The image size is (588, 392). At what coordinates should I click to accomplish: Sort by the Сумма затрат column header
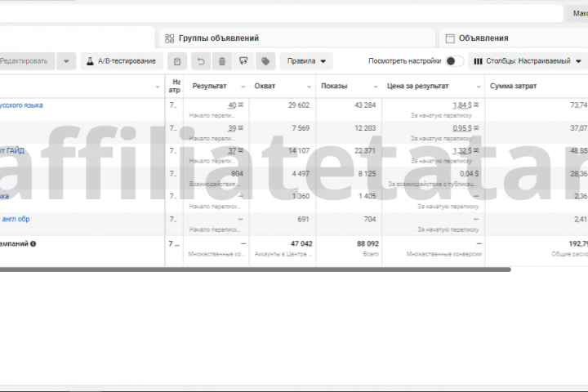(513, 87)
